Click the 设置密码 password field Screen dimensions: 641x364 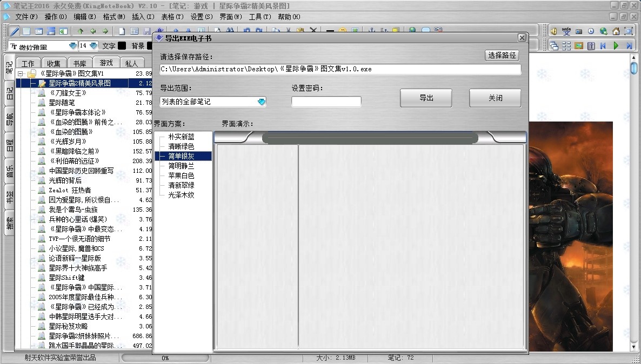326,102
